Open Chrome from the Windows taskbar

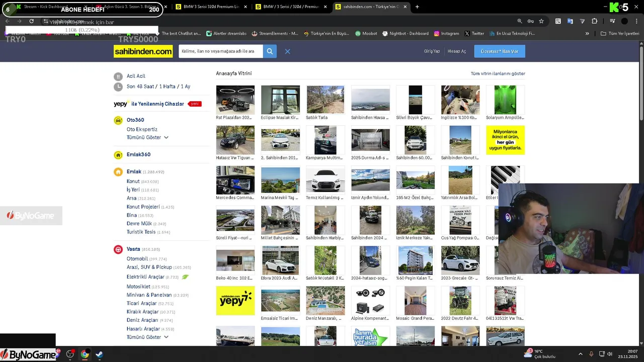click(x=85, y=354)
